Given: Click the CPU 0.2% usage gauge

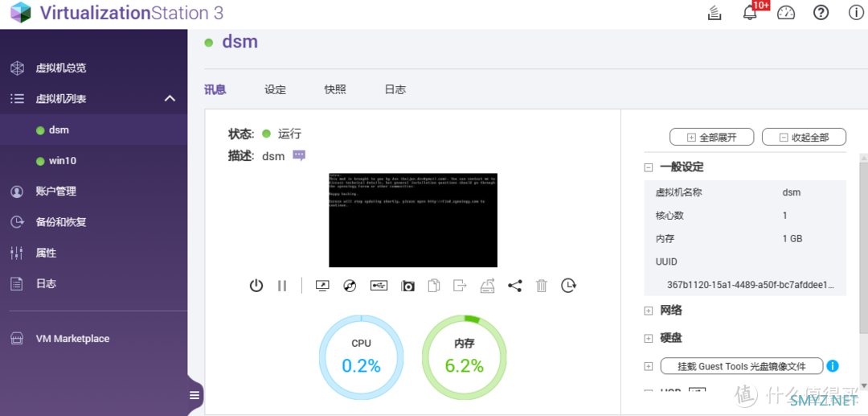Looking at the screenshot, I should [x=361, y=357].
